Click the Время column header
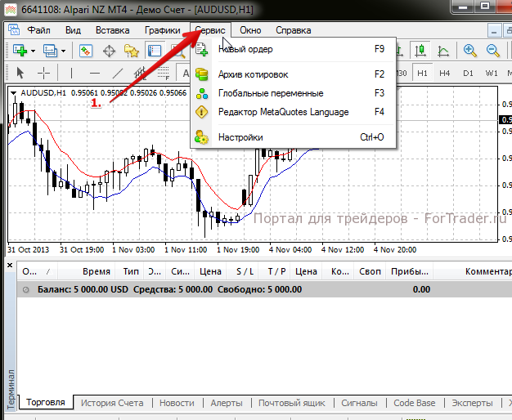Viewport: 512px width, 420px height. pos(97,271)
